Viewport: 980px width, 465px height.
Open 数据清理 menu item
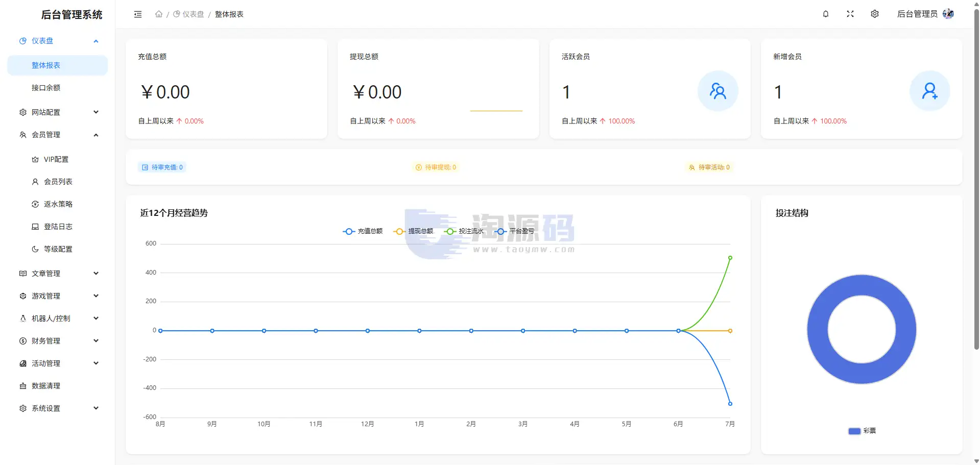pos(58,386)
